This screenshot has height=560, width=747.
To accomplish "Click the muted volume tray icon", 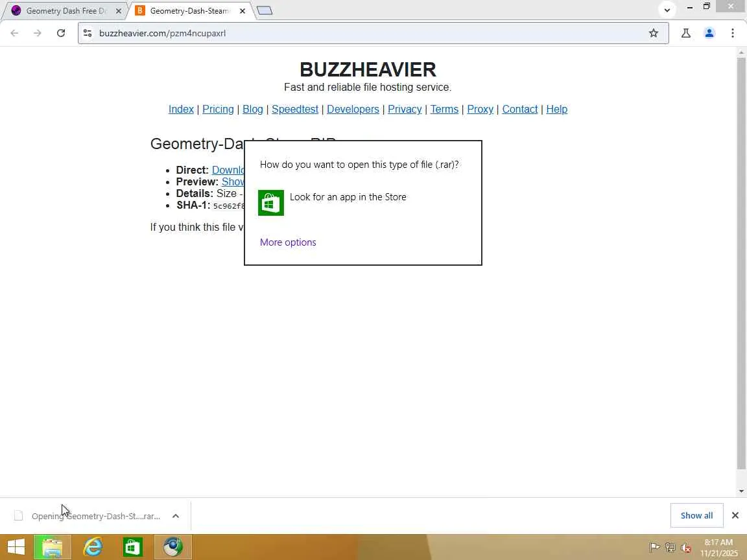I will [685, 548].
